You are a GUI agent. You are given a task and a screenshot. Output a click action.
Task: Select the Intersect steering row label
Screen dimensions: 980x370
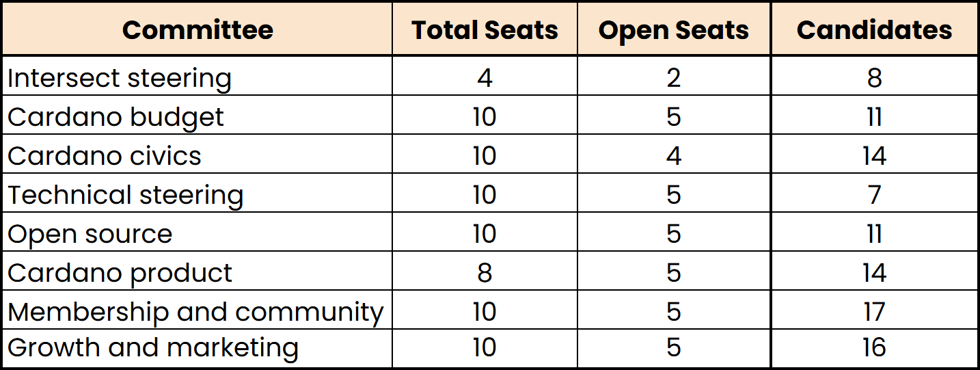coord(120,78)
